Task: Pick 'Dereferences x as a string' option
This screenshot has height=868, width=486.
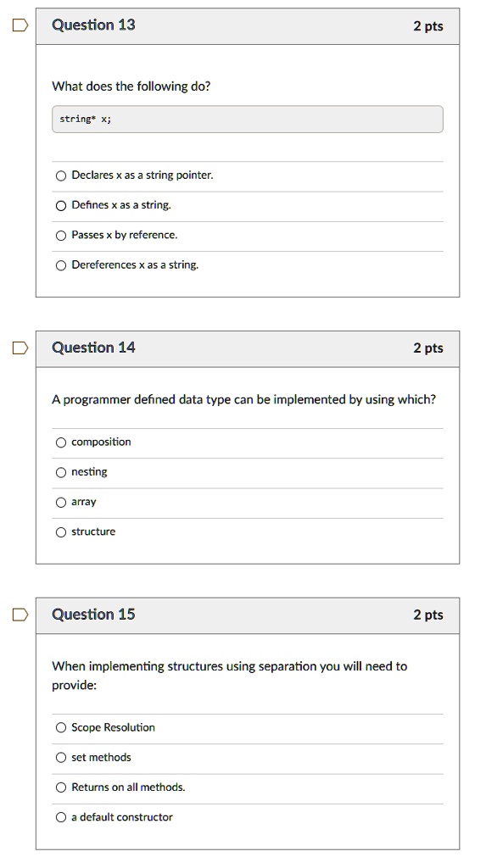Action: [61, 265]
